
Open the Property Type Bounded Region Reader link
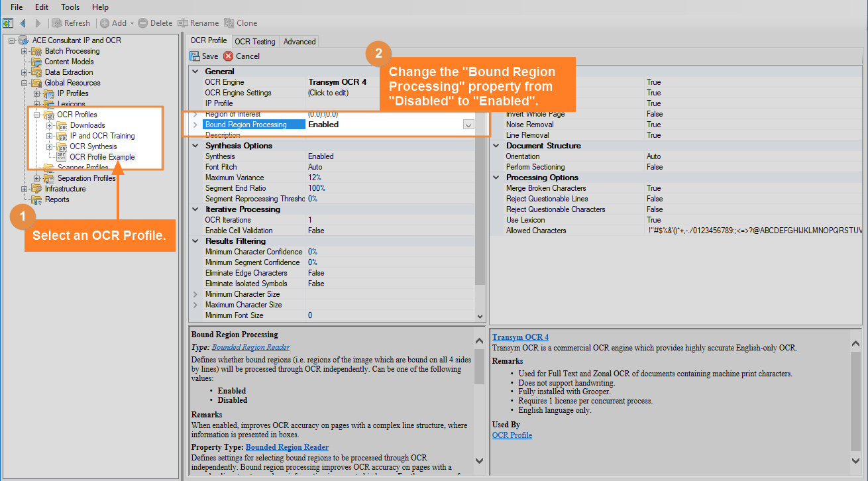click(x=287, y=447)
